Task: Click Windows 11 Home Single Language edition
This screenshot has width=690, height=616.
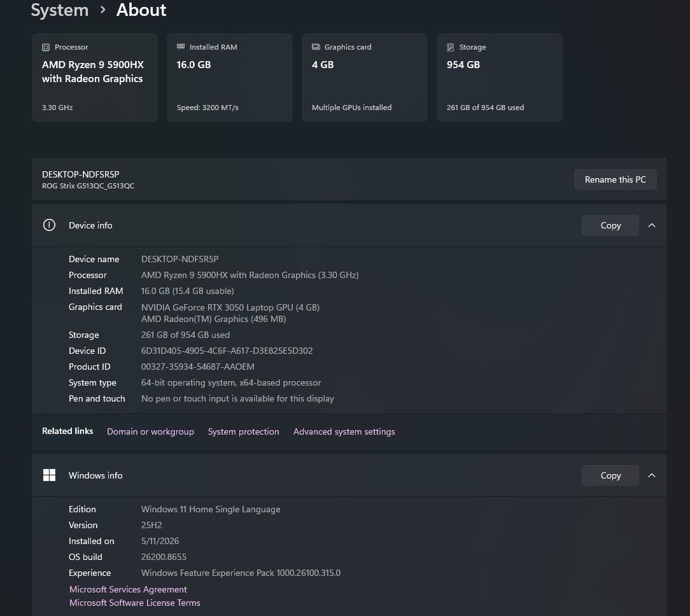Action: pyautogui.click(x=210, y=509)
